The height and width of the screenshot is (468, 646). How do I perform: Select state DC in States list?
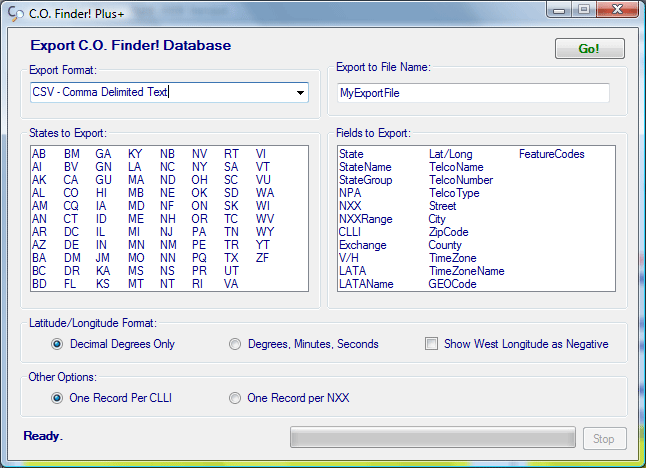click(71, 232)
